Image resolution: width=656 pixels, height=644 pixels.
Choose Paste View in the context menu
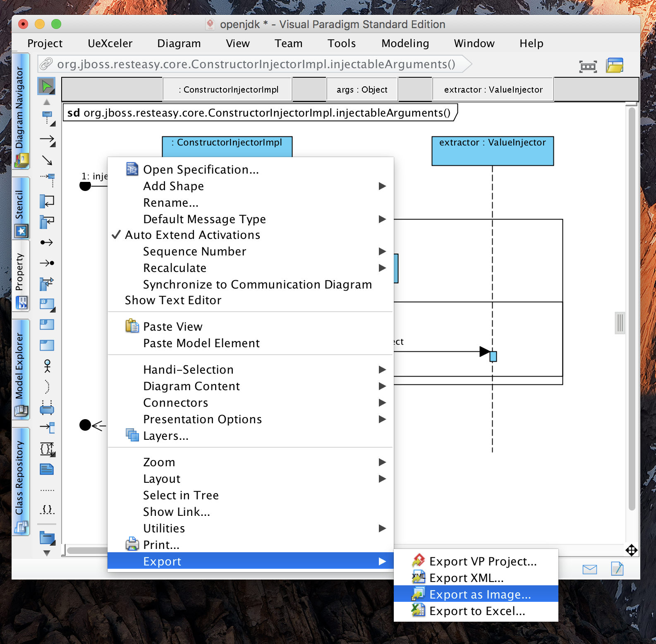250,327
